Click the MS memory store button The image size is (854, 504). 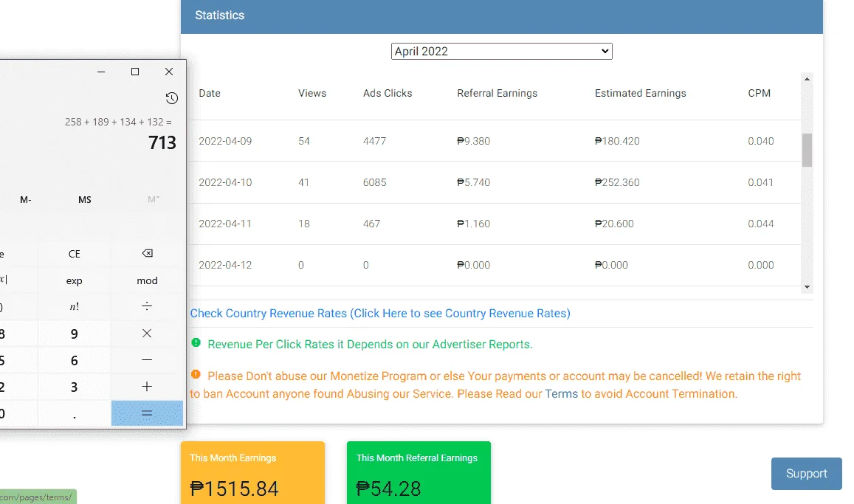[x=84, y=200]
